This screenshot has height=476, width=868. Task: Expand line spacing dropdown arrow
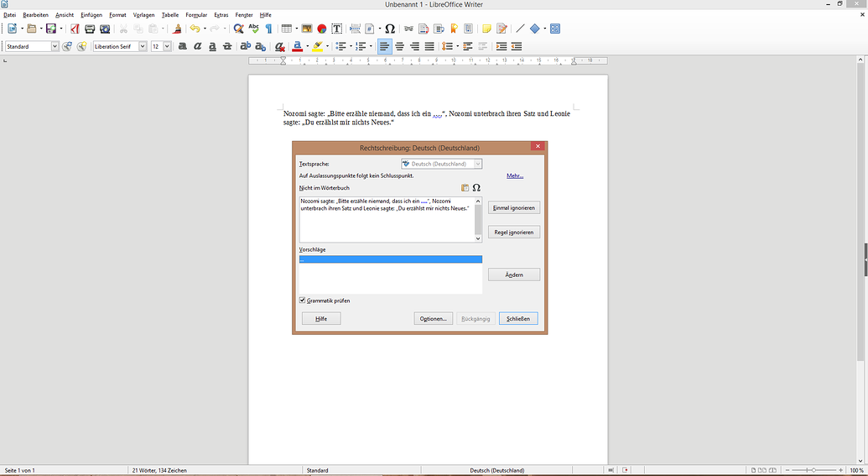[x=457, y=46]
